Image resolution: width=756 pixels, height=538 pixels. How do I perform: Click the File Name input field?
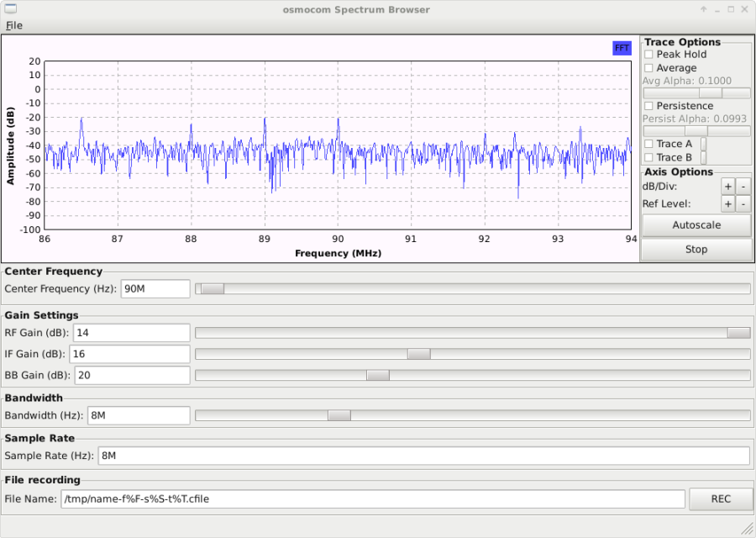coord(373,499)
